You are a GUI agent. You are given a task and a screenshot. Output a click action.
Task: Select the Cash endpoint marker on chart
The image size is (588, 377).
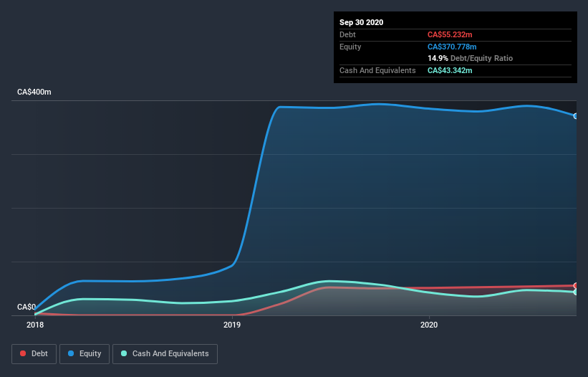(576, 292)
